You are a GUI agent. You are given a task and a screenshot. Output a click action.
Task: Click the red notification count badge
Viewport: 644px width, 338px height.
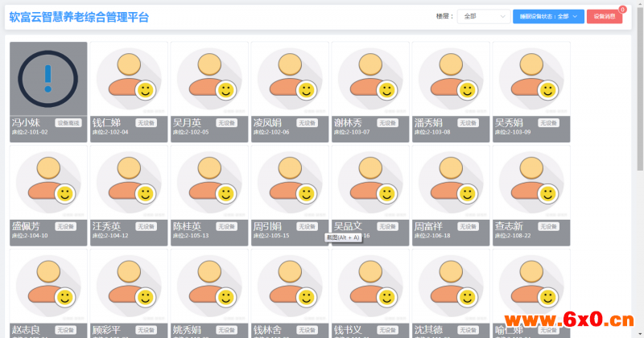point(622,10)
